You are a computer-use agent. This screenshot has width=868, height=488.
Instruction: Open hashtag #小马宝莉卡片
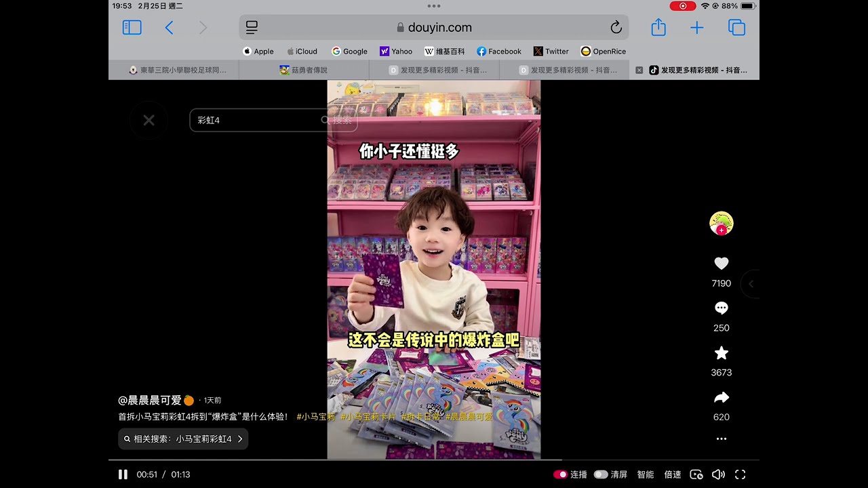[368, 417]
